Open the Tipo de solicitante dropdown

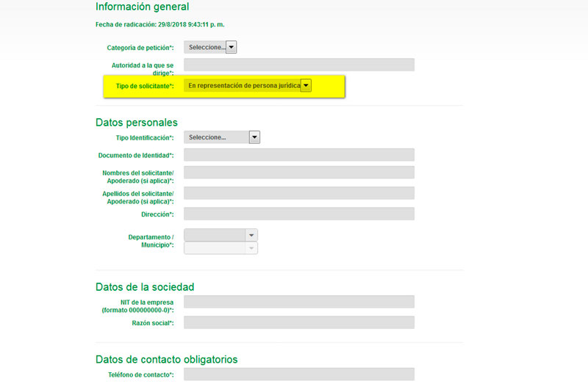coord(248,85)
